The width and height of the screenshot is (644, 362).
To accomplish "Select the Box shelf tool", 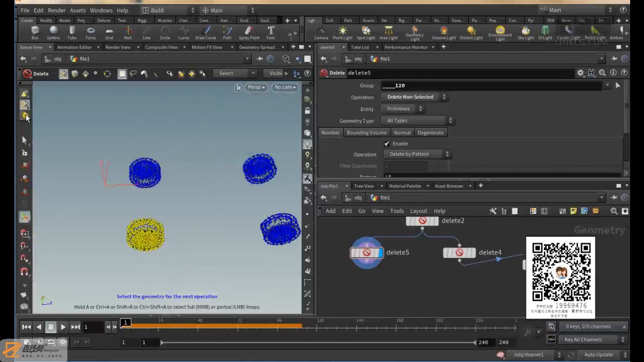I will pos(35,33).
